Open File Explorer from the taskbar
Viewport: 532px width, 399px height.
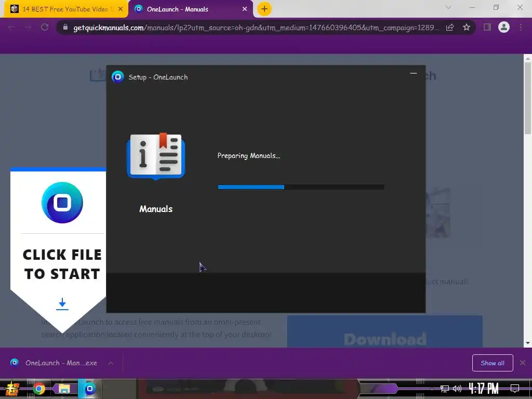coord(64,389)
